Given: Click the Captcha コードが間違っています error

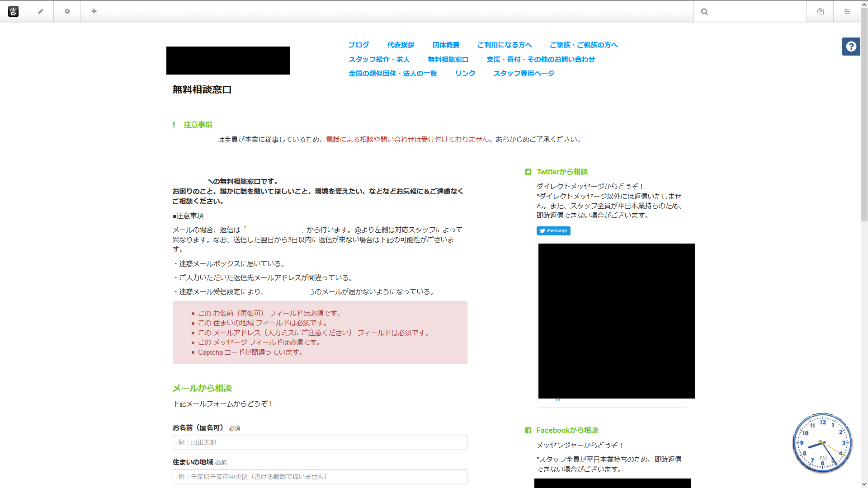Looking at the screenshot, I should (250, 352).
